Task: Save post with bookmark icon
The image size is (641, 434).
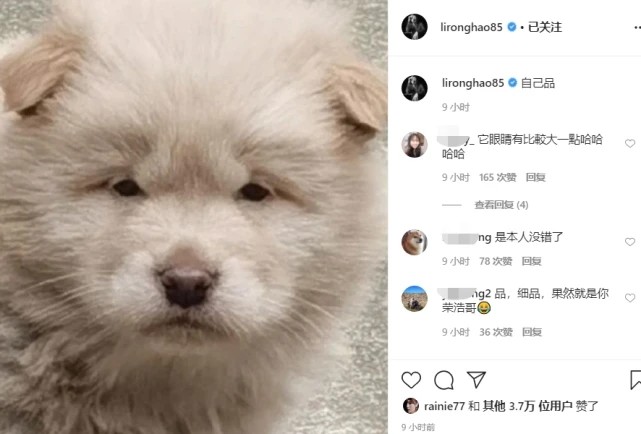Action: click(636, 380)
